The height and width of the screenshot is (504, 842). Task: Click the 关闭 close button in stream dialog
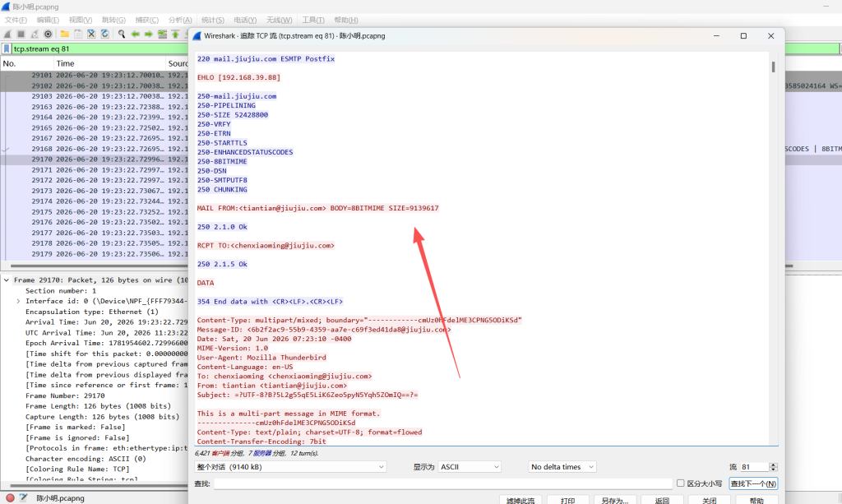pos(710,500)
